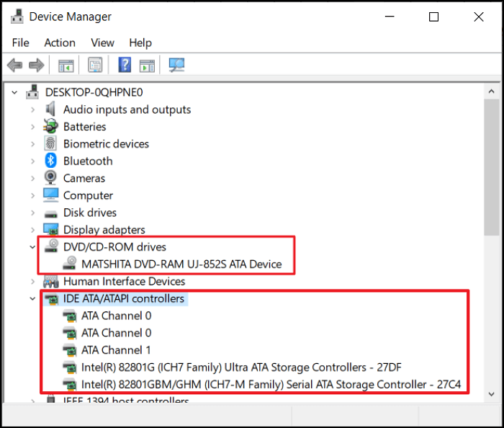Collapse the DVD/CD-ROM drives category
This screenshot has height=428, width=504.
[32, 247]
